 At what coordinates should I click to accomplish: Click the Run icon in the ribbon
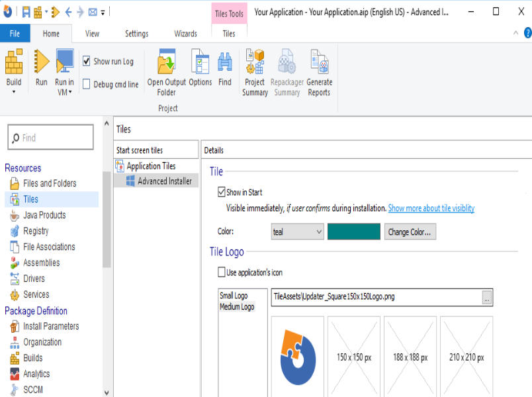[42, 62]
